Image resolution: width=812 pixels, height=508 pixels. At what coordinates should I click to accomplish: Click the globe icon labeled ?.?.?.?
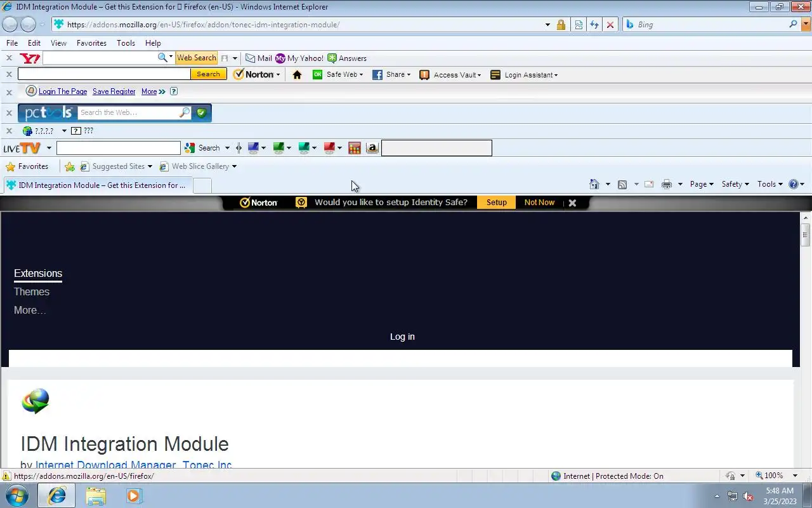[27, 131]
